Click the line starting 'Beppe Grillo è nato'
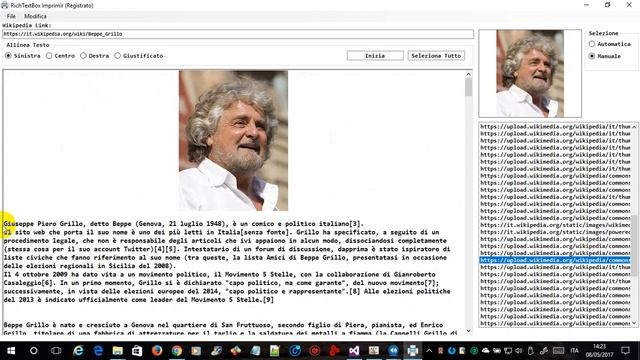Screen dimensions: 640x360 [223, 325]
